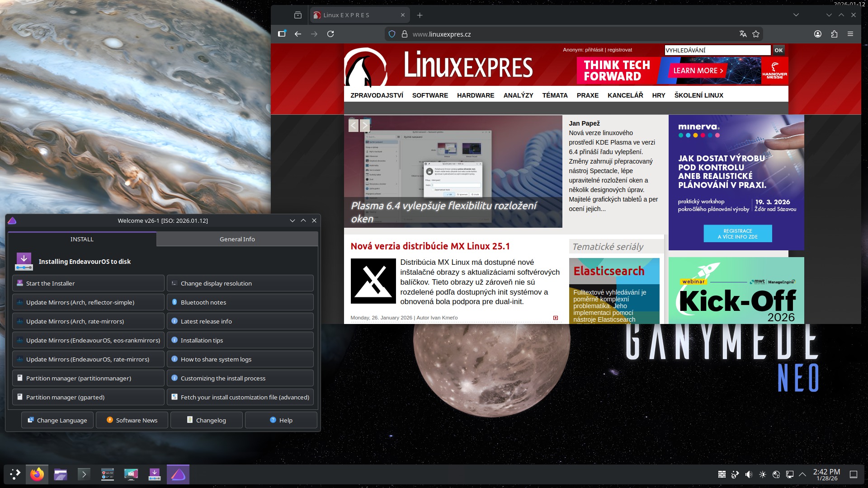The height and width of the screenshot is (488, 868).
Task: Switch to the General Info tab
Action: pyautogui.click(x=237, y=239)
